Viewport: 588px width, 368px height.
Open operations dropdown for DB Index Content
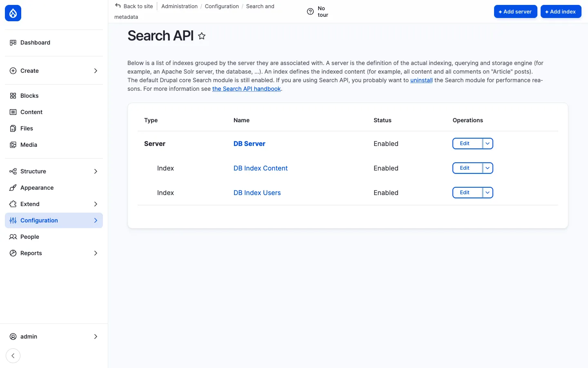[x=488, y=168]
